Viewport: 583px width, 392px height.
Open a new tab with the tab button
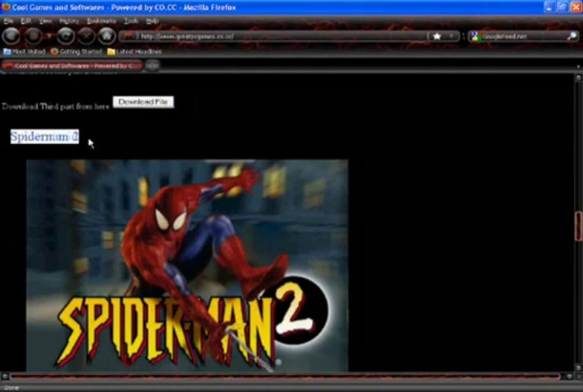(x=152, y=65)
